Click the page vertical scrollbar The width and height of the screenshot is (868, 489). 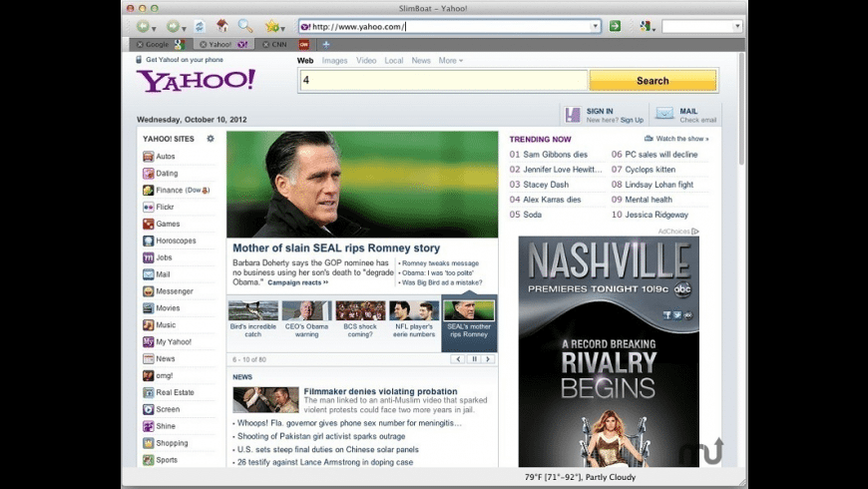[741, 111]
